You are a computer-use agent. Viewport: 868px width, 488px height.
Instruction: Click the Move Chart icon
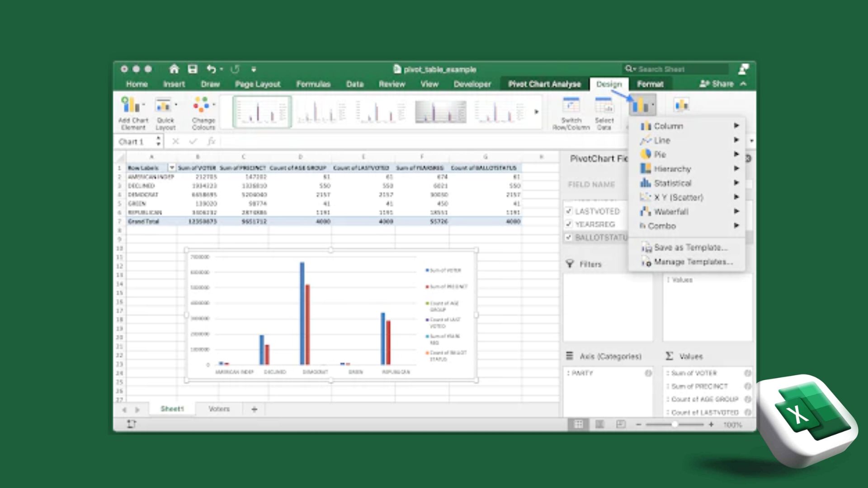coord(681,105)
